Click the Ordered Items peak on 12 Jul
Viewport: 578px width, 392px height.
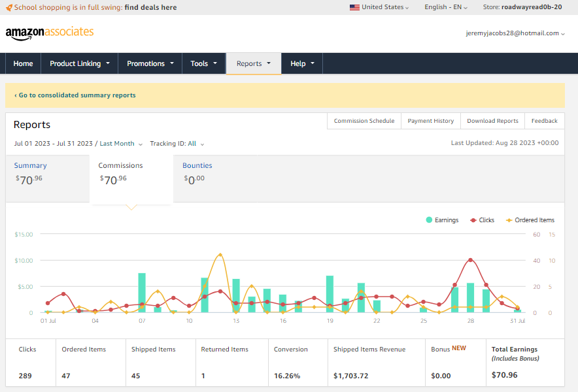220,255
